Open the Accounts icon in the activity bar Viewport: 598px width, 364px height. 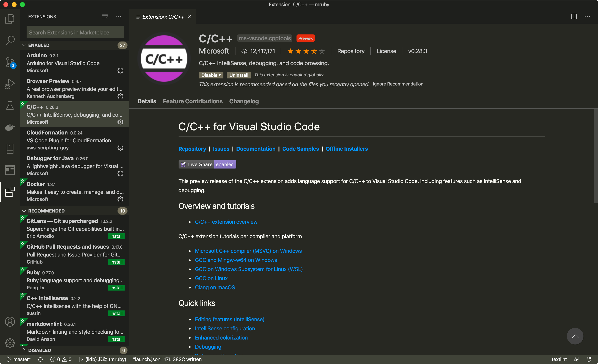click(10, 322)
